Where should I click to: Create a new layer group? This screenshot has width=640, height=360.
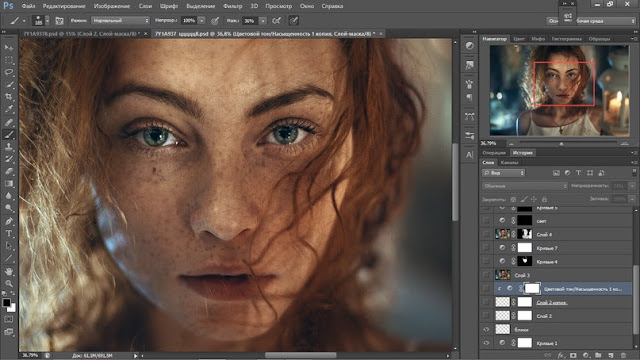598,356
